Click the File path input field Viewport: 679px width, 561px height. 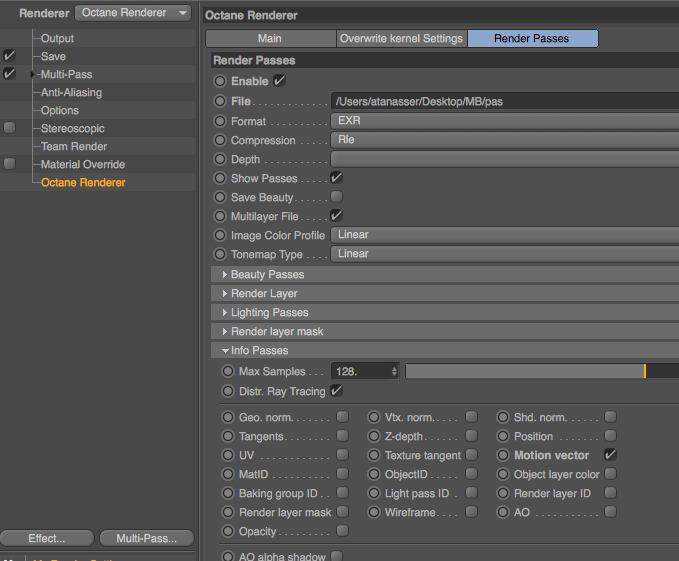click(504, 101)
